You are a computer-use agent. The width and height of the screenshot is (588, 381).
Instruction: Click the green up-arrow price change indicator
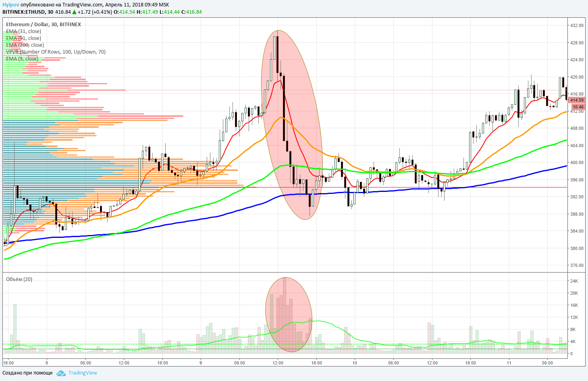click(75, 12)
